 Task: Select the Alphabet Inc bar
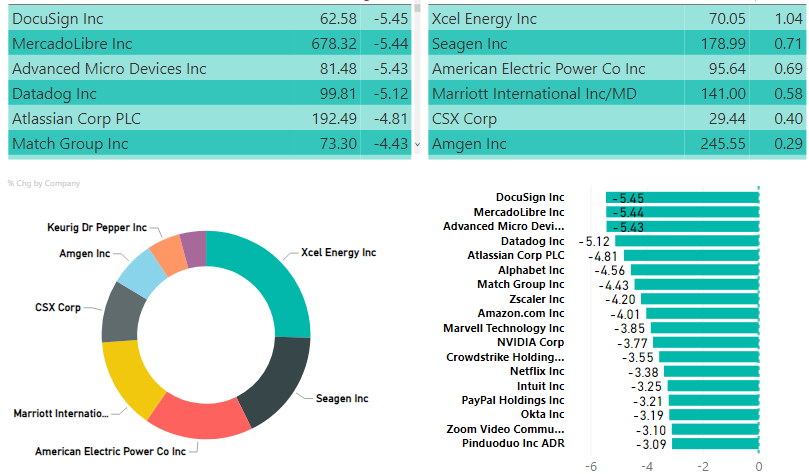point(695,270)
